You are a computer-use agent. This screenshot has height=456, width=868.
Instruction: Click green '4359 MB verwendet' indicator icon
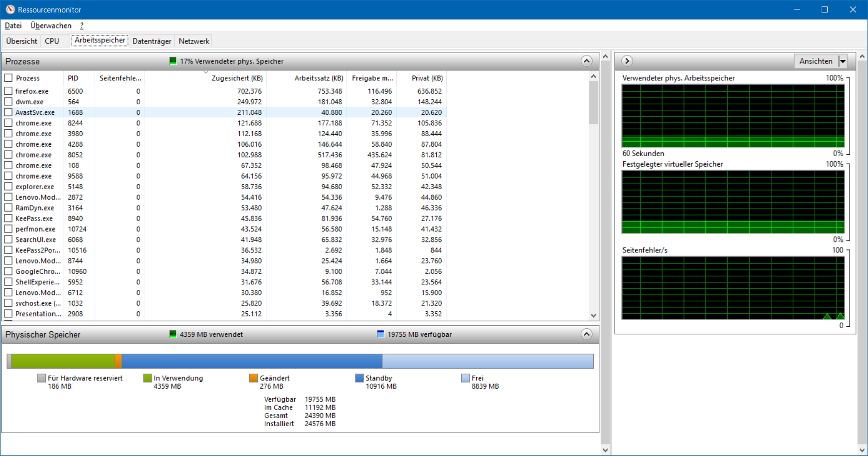coord(173,334)
